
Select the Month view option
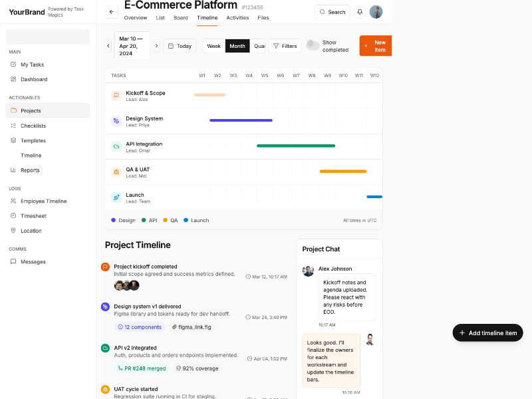click(x=237, y=46)
